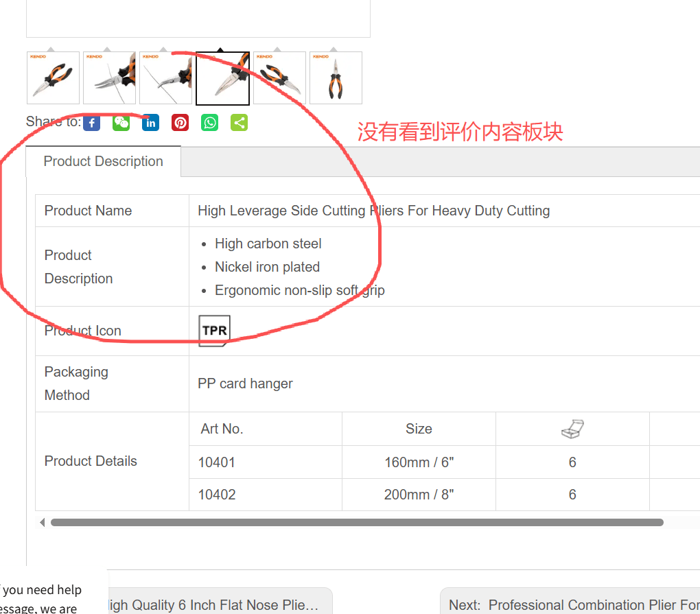This screenshot has height=614, width=700.
Task: Click the 160mm / 6" size cell
Action: 419,462
